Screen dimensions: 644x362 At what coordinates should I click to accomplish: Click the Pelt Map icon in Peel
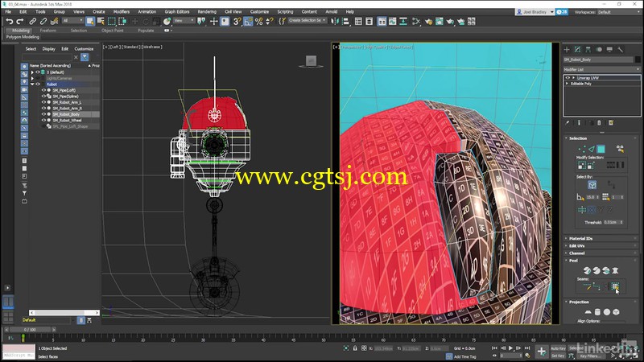615,270
